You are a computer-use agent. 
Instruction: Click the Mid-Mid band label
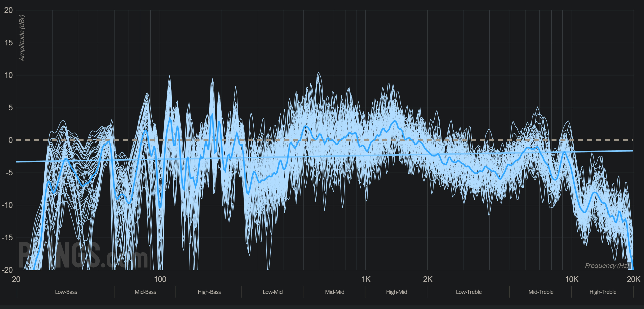pyautogui.click(x=335, y=292)
